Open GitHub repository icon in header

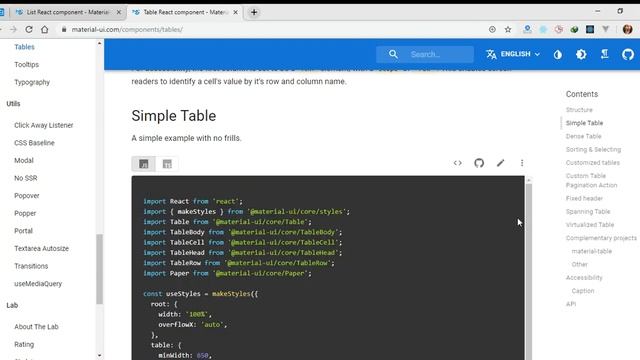(628, 54)
